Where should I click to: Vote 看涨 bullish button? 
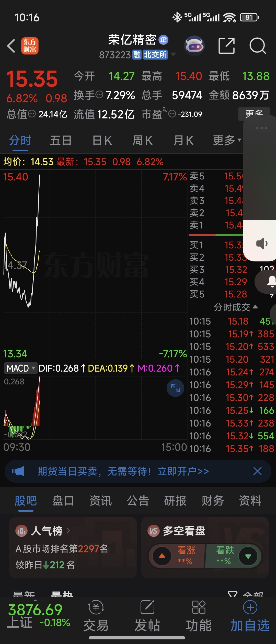tap(176, 556)
